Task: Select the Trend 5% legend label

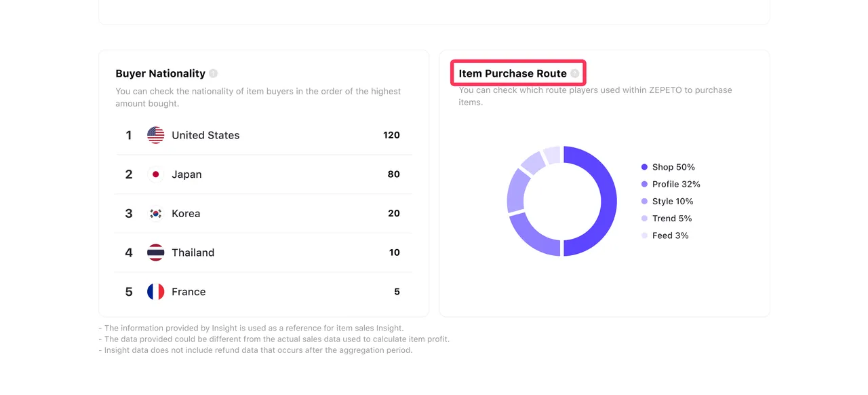Action: click(x=671, y=219)
